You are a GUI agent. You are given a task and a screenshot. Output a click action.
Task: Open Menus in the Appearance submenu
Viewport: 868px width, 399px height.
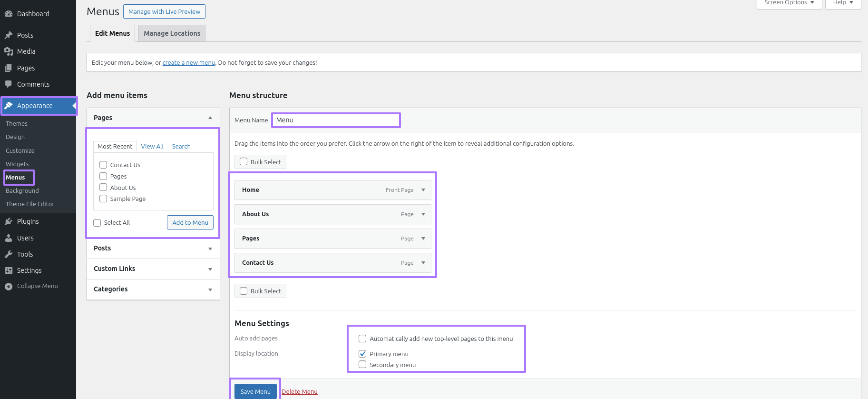coord(15,177)
